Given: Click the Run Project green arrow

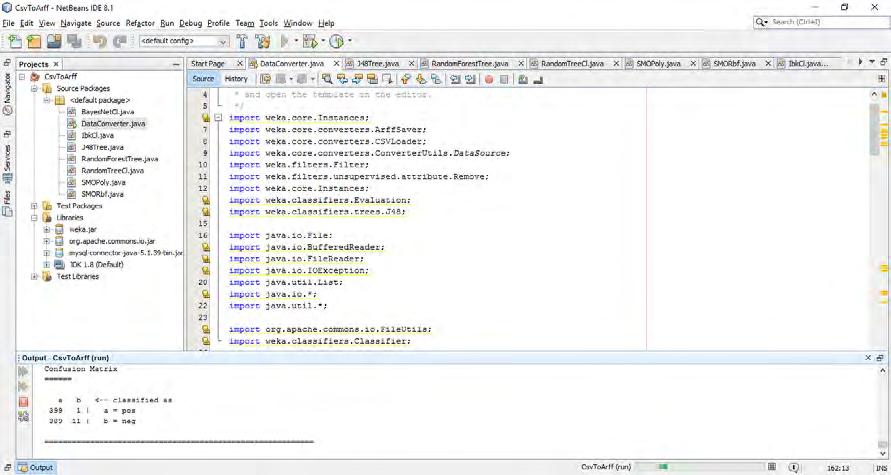Looking at the screenshot, I should (286, 41).
